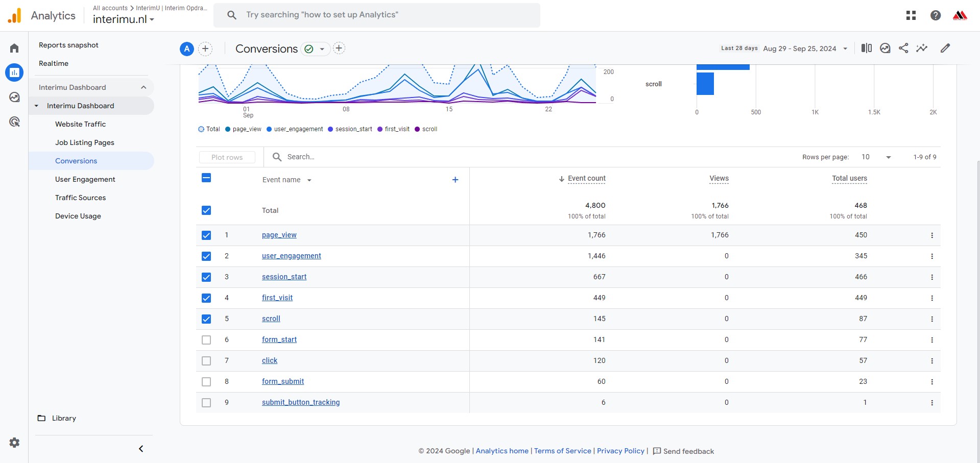Open the Insights sparkline icon
This screenshot has width=980, height=463.
pos(922,48)
